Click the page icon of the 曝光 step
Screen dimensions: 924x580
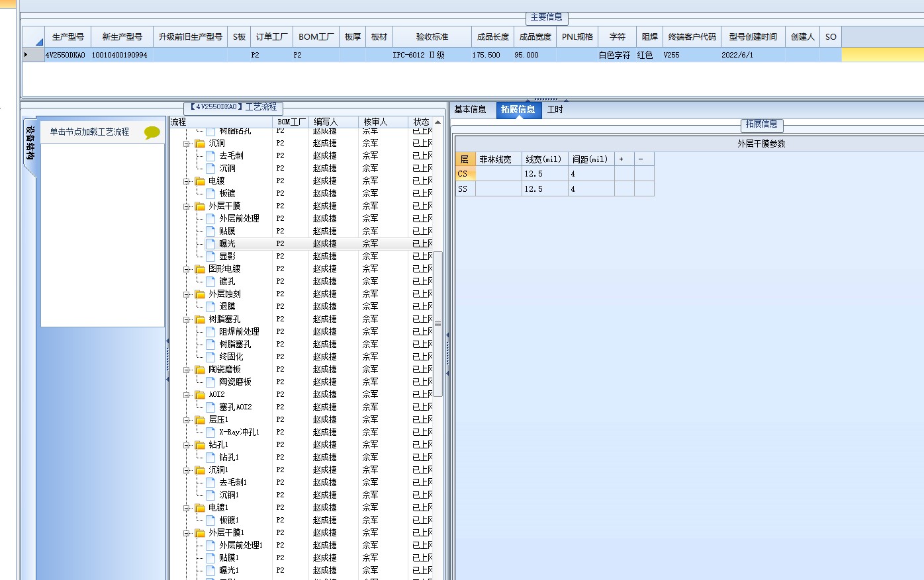[210, 244]
